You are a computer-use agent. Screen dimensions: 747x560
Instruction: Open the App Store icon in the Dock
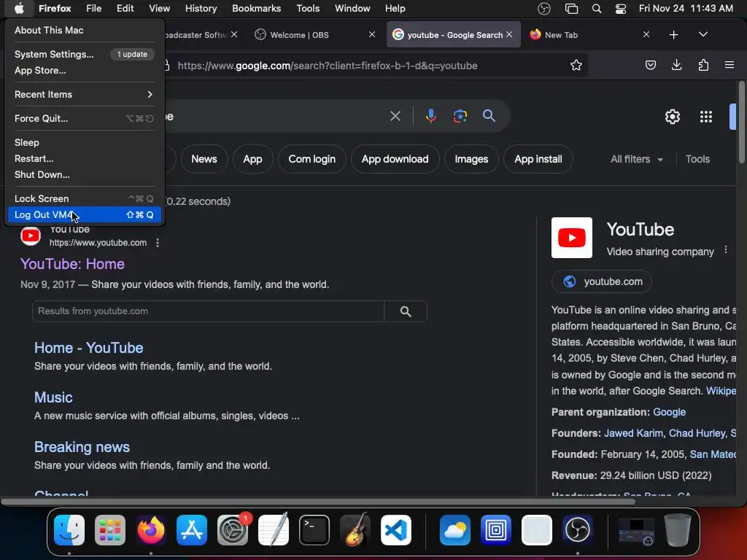pyautogui.click(x=192, y=529)
